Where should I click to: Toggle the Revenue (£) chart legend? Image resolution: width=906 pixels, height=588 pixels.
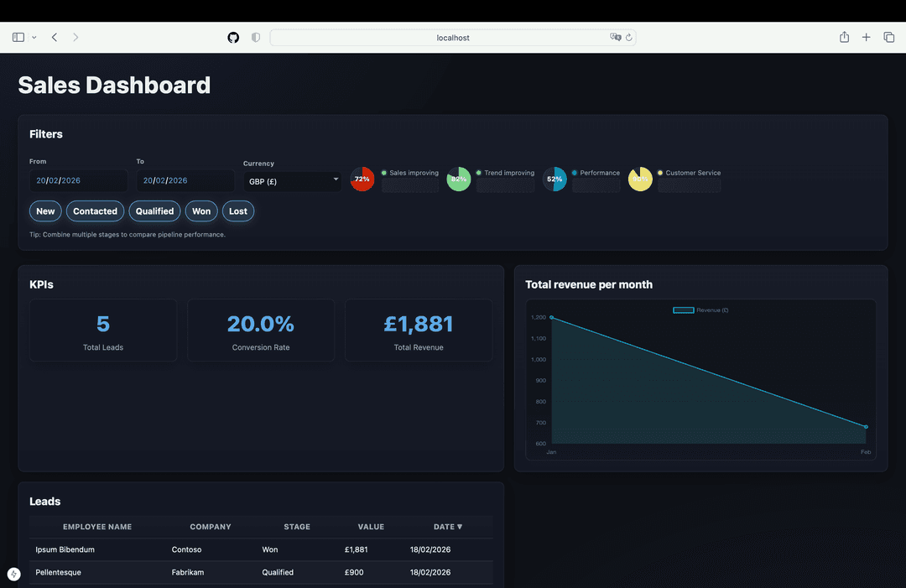[700, 310]
